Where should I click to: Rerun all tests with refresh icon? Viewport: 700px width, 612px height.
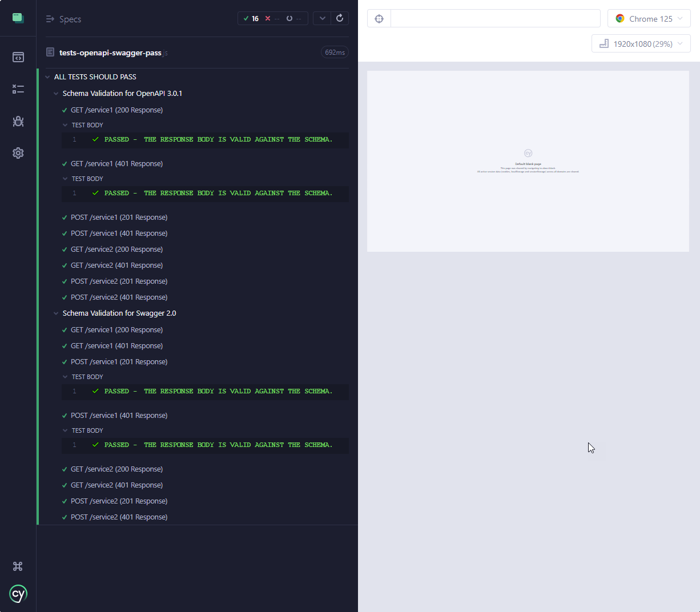pyautogui.click(x=340, y=18)
